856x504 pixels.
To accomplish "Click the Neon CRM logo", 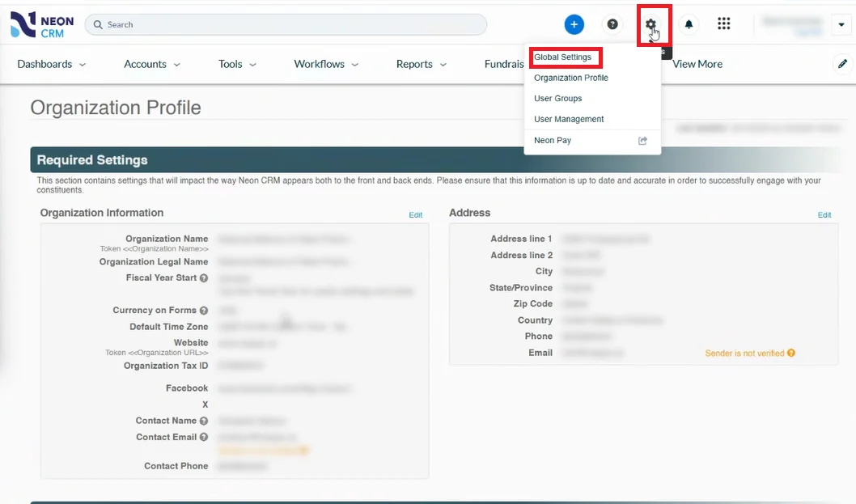I will (42, 24).
